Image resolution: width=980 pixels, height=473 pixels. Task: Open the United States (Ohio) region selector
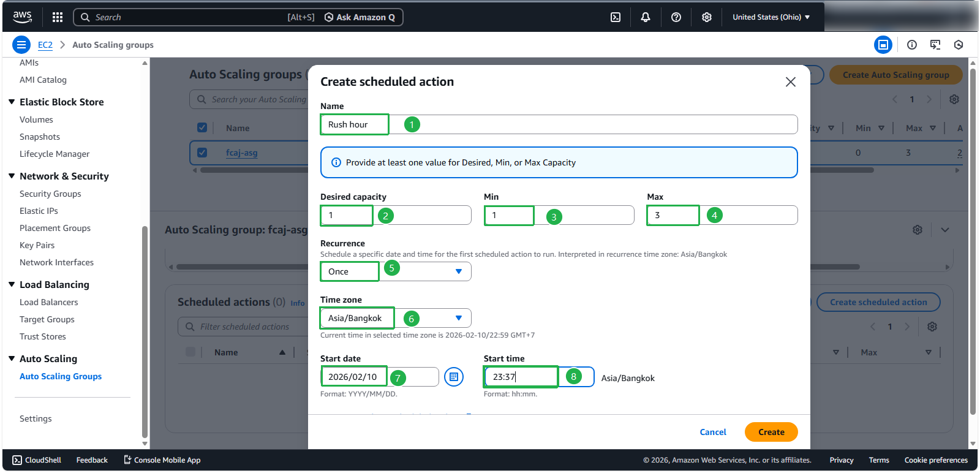[771, 17]
